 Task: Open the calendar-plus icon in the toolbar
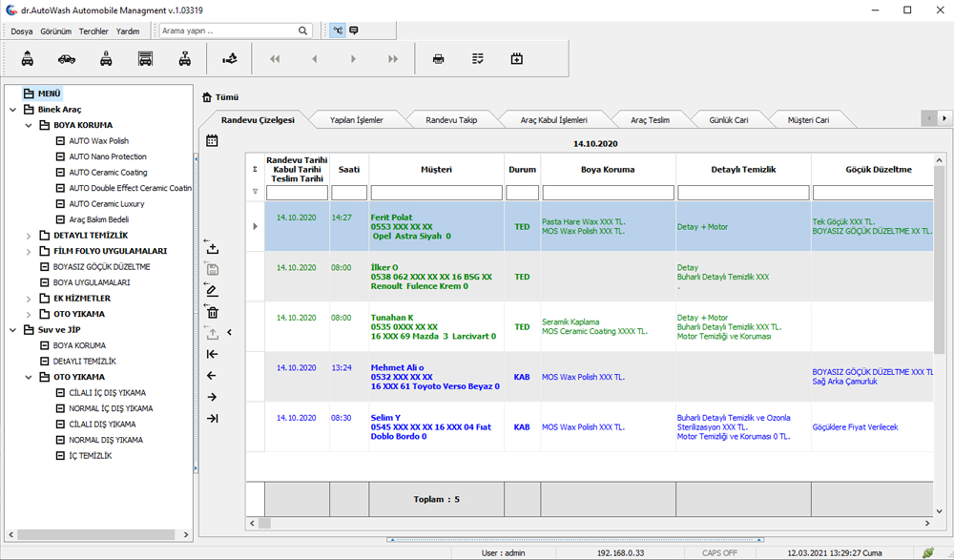pyautogui.click(x=516, y=59)
